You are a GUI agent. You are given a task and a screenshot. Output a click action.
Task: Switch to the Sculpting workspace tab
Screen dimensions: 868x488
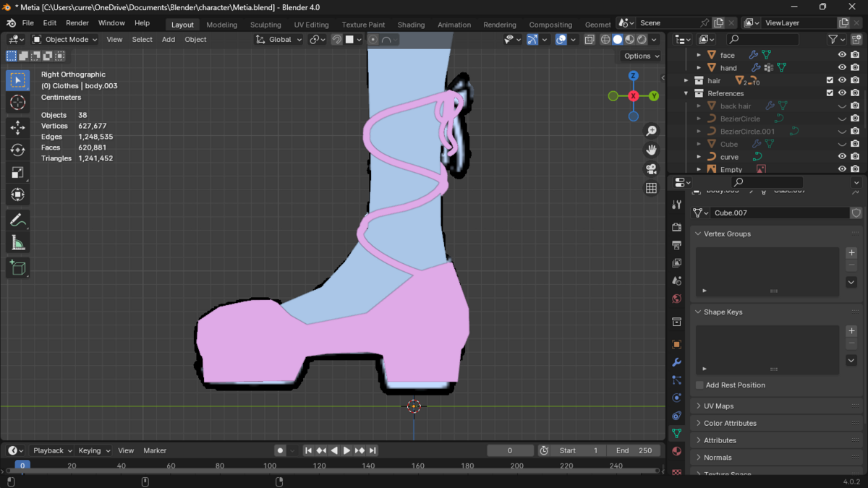pyautogui.click(x=265, y=25)
